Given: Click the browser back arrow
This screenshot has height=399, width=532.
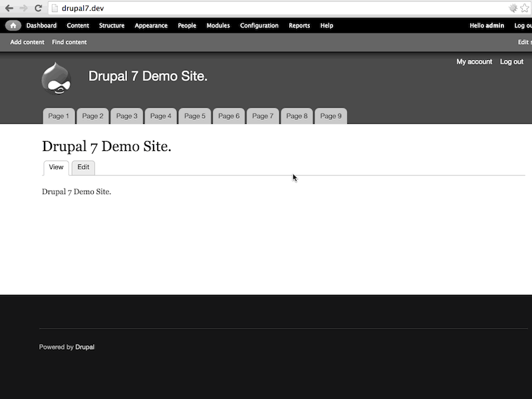Looking at the screenshot, I should point(8,8).
